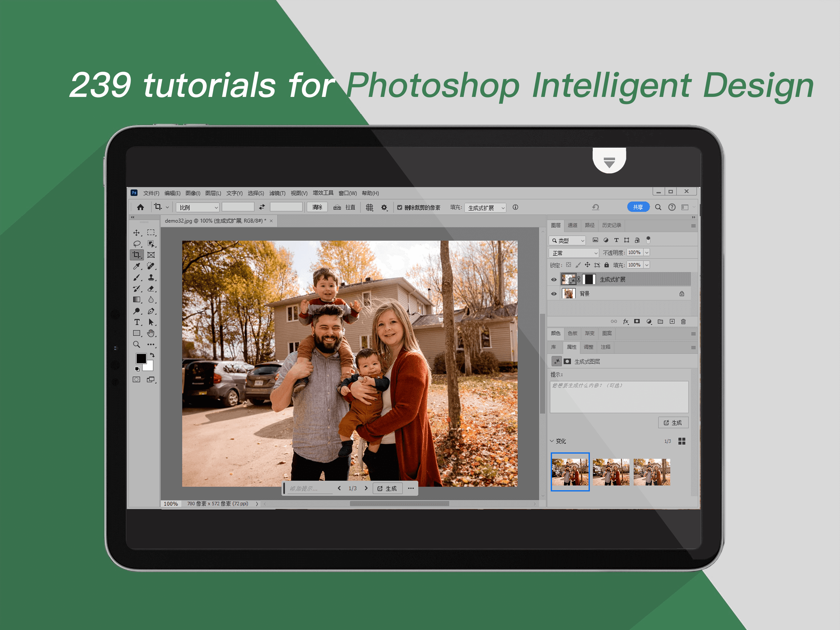Select the Eyedropper tool
840x630 pixels.
137,266
